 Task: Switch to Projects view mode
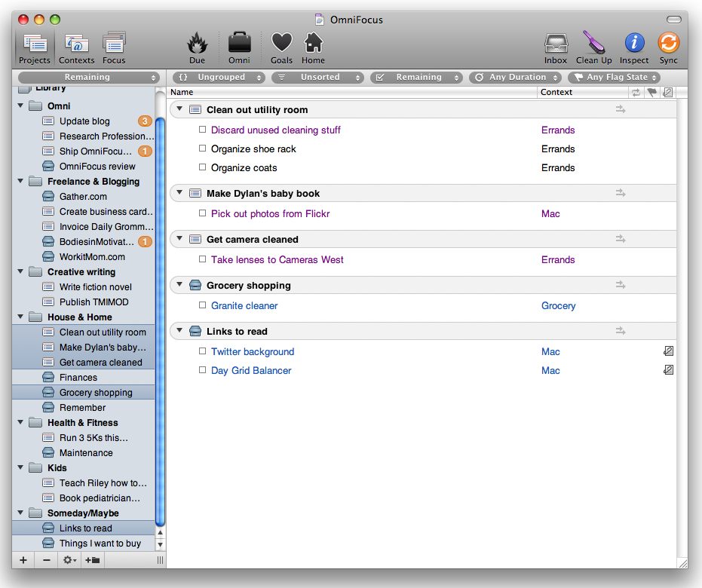coord(35,48)
